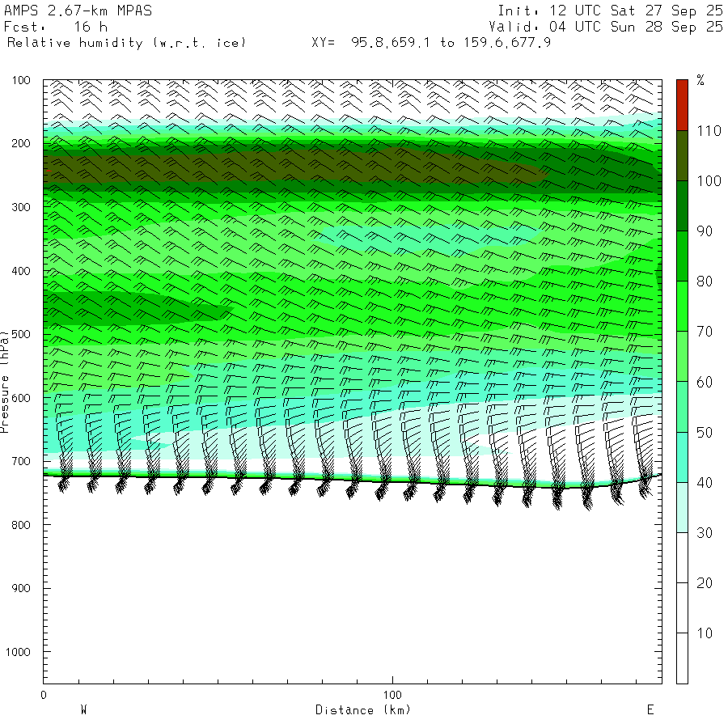The width and height of the screenshot is (728, 728).
Task: Click the colorbar value label '20'
Action: click(705, 582)
